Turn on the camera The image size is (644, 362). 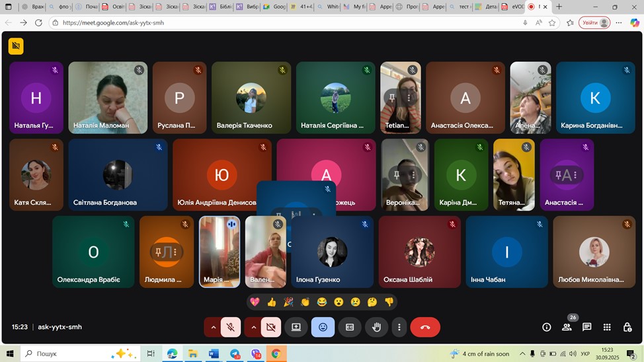tap(270, 327)
